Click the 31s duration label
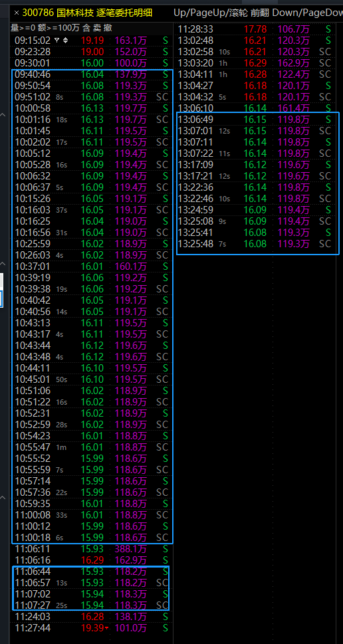This screenshot has width=343, height=644. pyautogui.click(x=61, y=233)
